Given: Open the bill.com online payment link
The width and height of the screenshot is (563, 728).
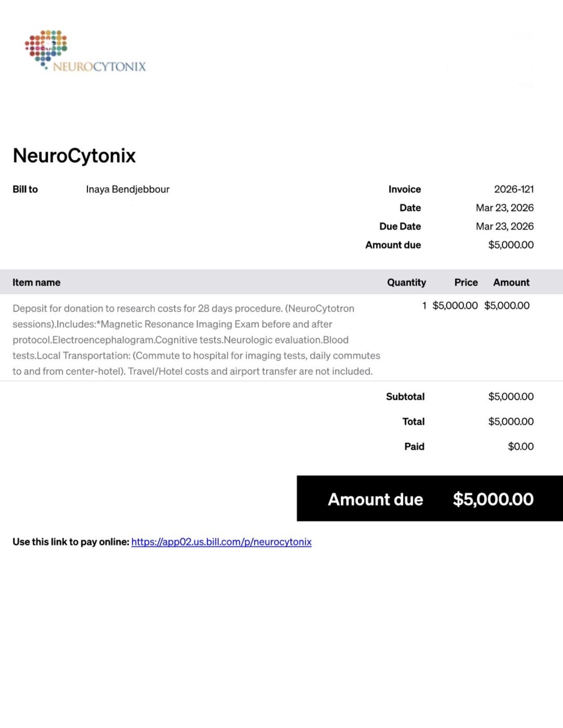Looking at the screenshot, I should point(221,542).
